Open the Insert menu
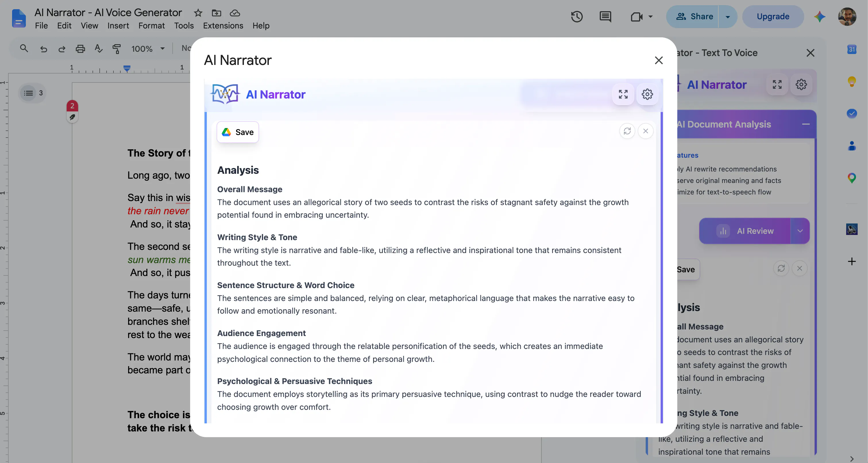 tap(118, 26)
